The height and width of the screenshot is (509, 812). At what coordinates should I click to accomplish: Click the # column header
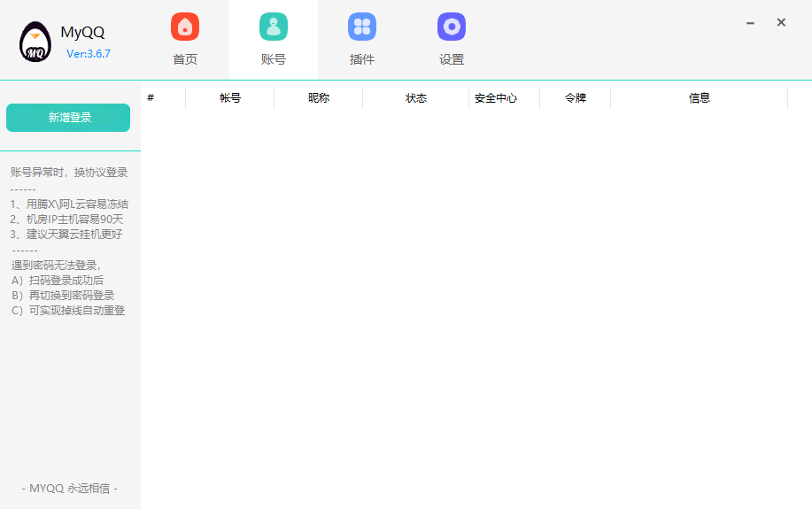point(151,98)
